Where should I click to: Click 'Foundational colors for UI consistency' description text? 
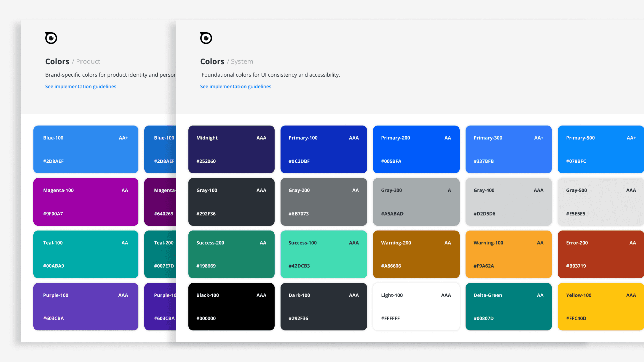[x=271, y=75]
